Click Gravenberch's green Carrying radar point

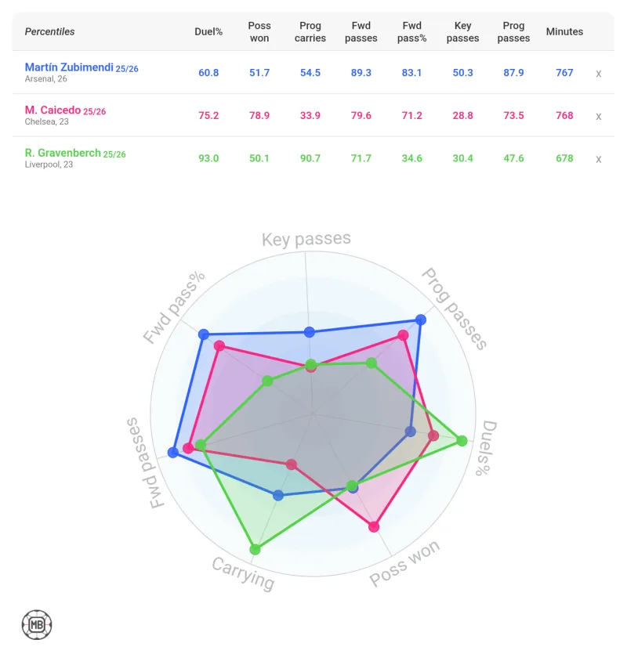tap(253, 550)
